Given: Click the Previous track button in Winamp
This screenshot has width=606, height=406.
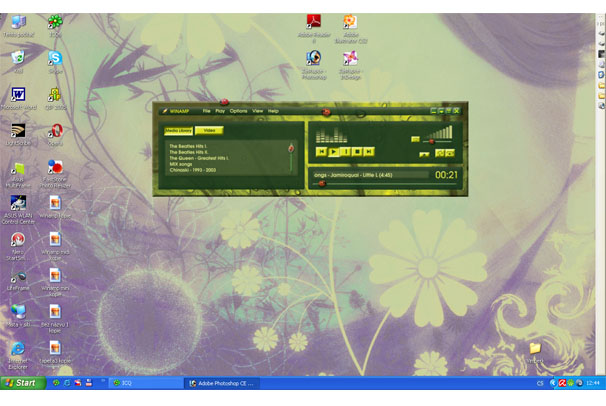Looking at the screenshot, I should click(x=322, y=152).
